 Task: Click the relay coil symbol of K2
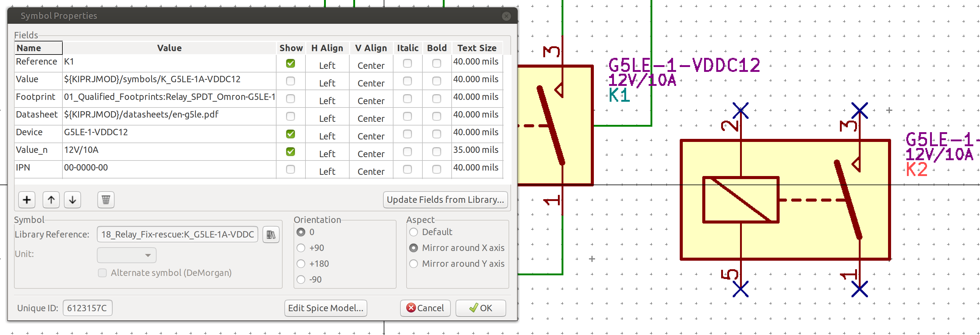coord(741,200)
